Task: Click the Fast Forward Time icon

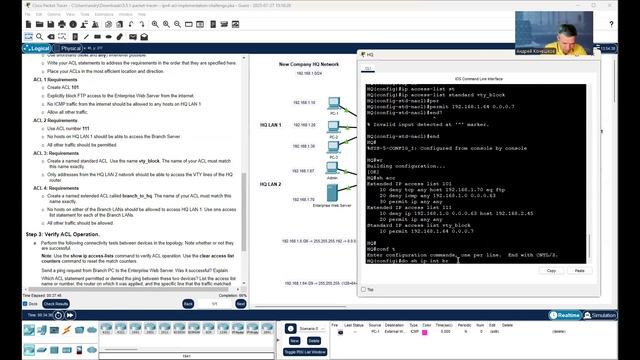Action: coord(70,315)
